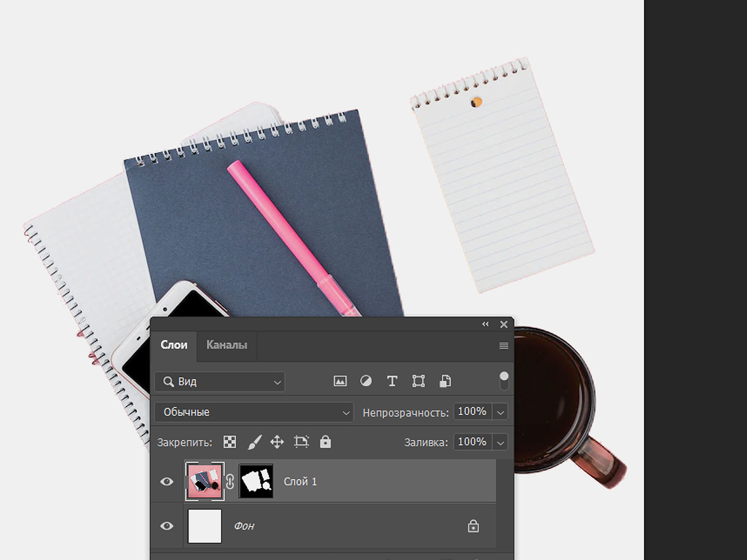
Task: Switch to the Каналы tab
Action: tap(227, 345)
